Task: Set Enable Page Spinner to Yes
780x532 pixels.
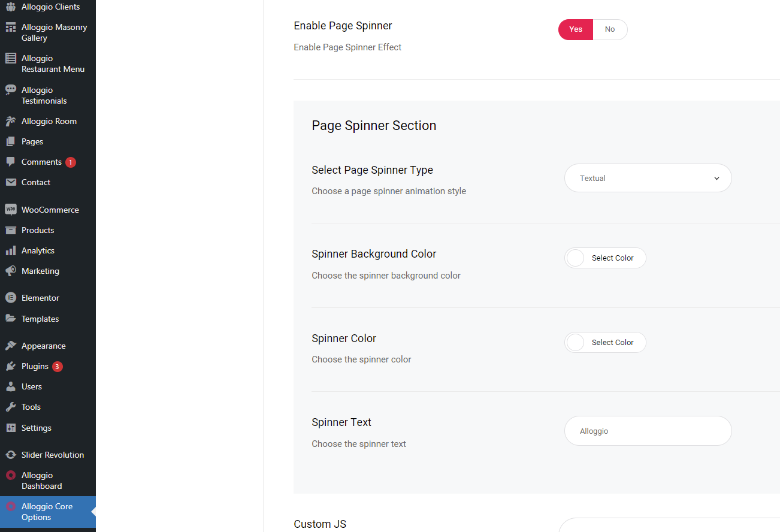Action: (575, 29)
